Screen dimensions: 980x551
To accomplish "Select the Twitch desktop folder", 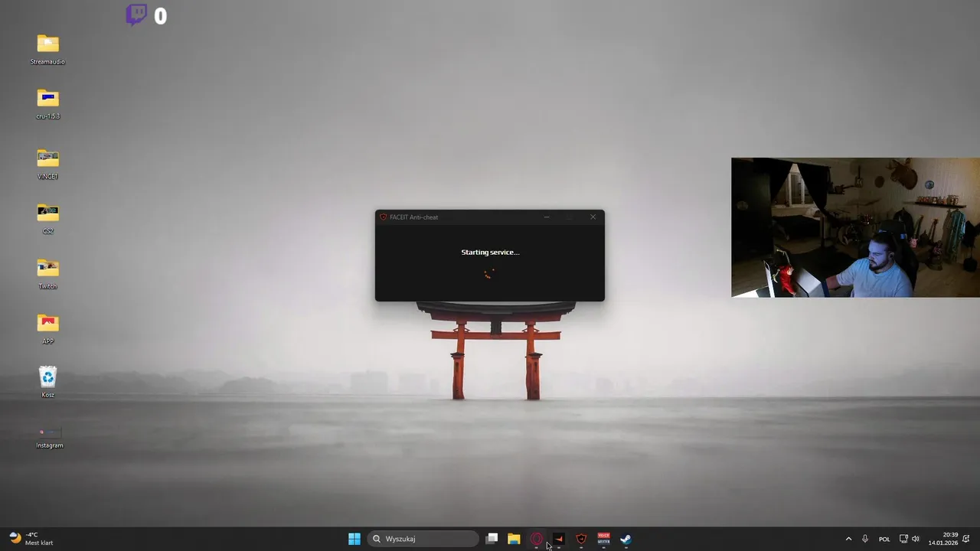I will (47, 274).
